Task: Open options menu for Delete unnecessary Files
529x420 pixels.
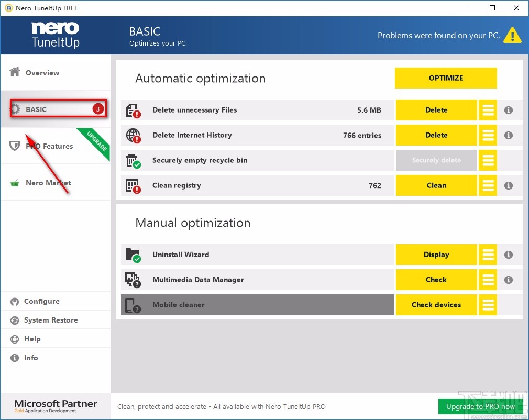Action: point(488,110)
